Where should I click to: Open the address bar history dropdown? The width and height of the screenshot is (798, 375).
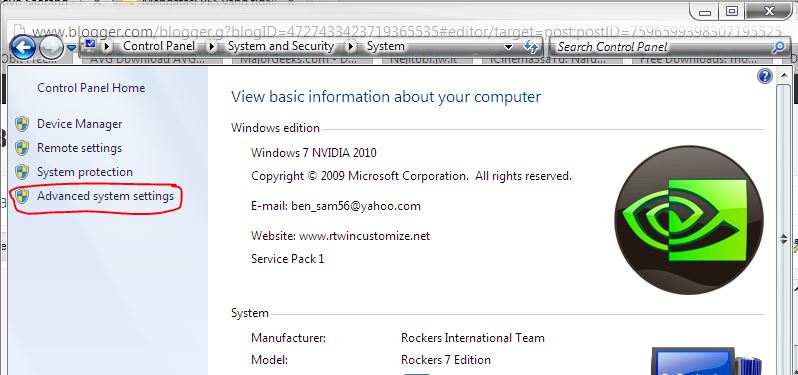click(508, 47)
